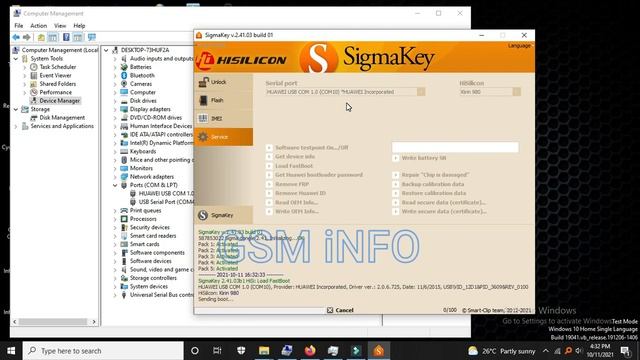
Task: Select the Service section in SigmaKey
Action: click(223, 137)
